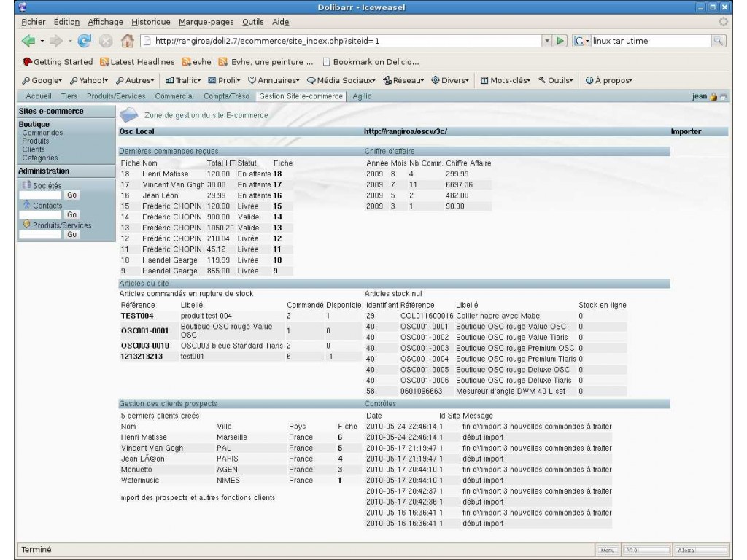Click the green go arrow beside URL bar
Screen dimensions: 747x560
pyautogui.click(x=560, y=41)
